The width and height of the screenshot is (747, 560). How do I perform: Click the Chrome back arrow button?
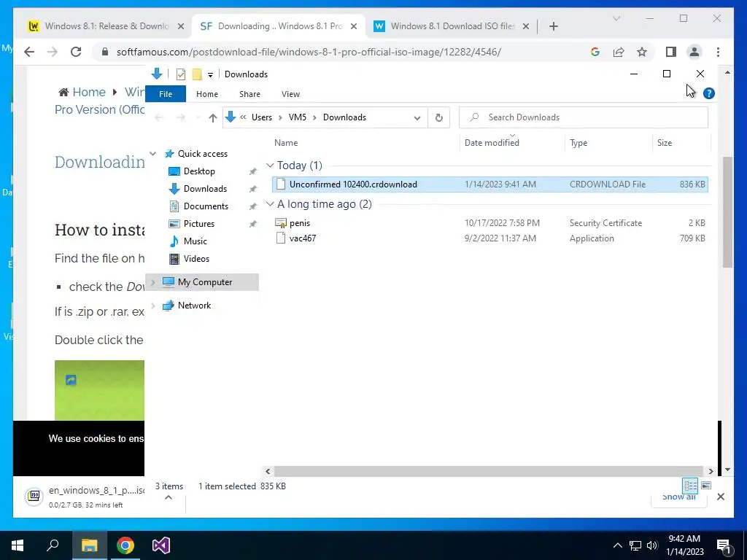click(x=29, y=52)
